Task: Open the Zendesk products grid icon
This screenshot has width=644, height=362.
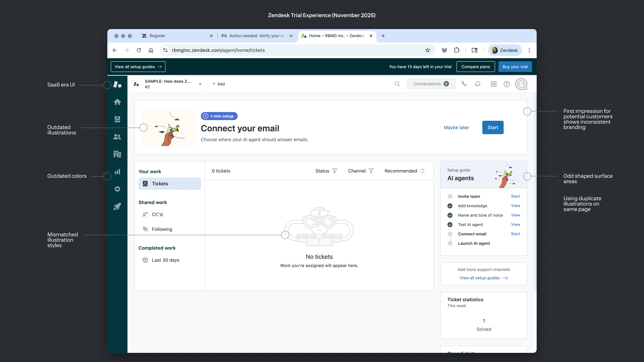Action: coord(494,84)
